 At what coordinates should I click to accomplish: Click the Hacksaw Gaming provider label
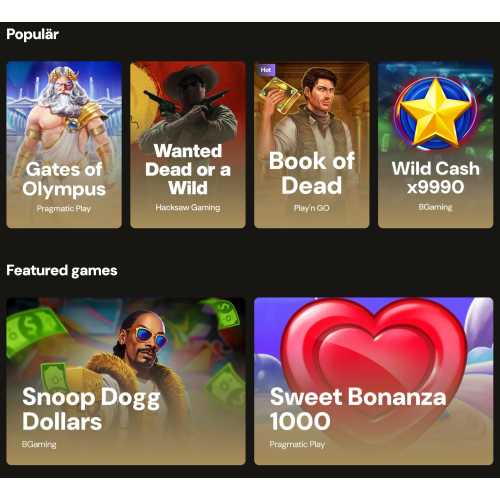click(x=188, y=207)
